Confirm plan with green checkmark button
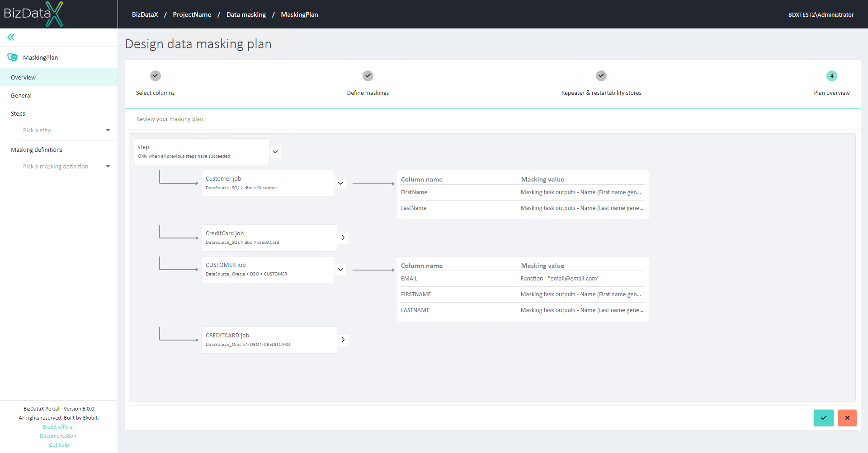 [824, 418]
